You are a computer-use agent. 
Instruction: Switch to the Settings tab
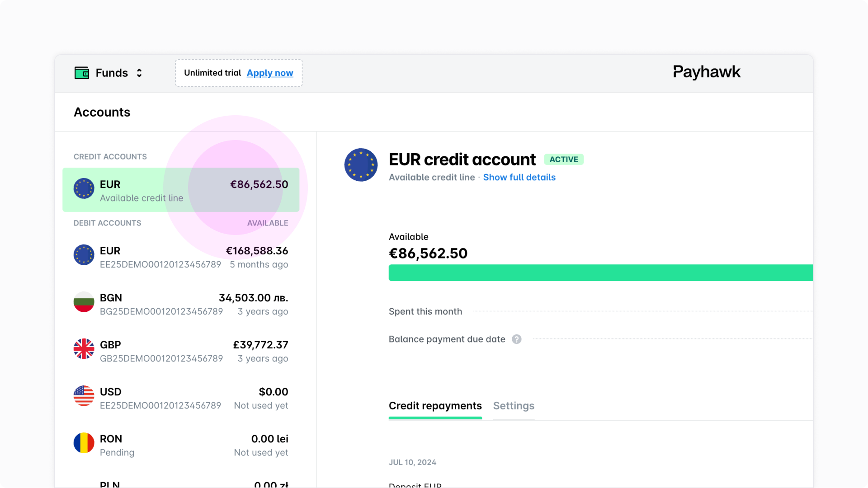pos(514,406)
